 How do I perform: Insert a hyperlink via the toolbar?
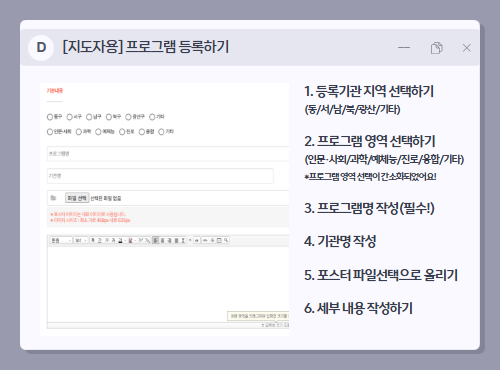coord(205,240)
